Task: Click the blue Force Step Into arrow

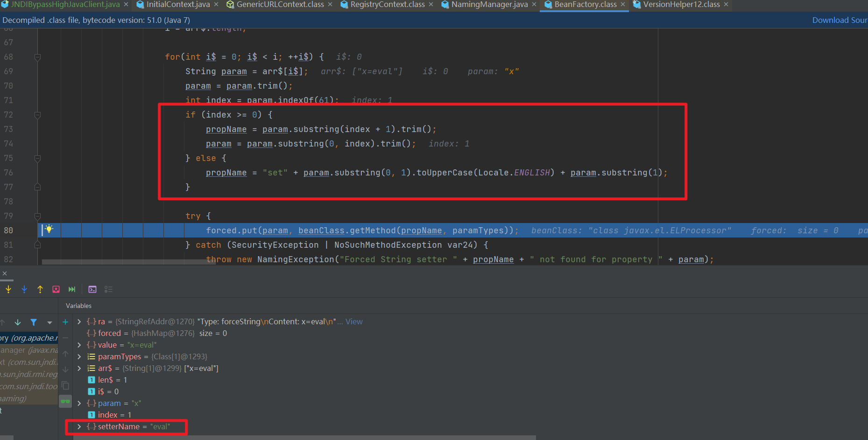Action: 24,289
